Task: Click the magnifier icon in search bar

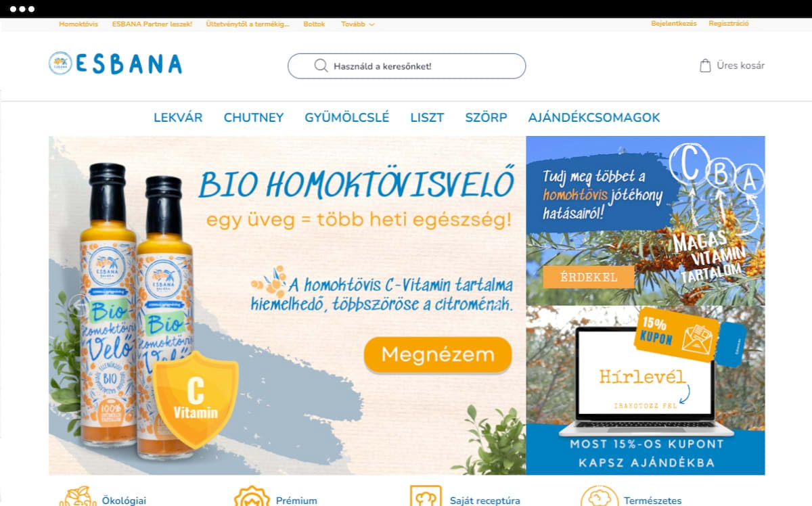Action: coord(321,66)
